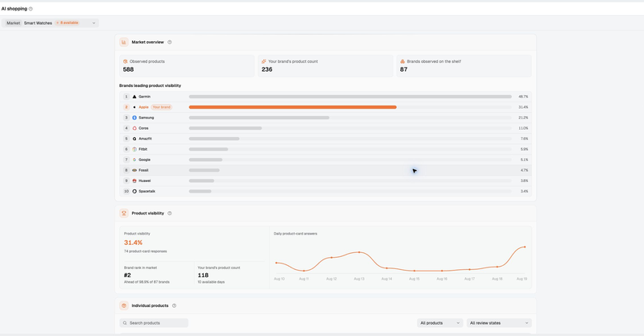This screenshot has width=644, height=336.
Task: Click the Brand rank #2 value
Action: (x=127, y=275)
